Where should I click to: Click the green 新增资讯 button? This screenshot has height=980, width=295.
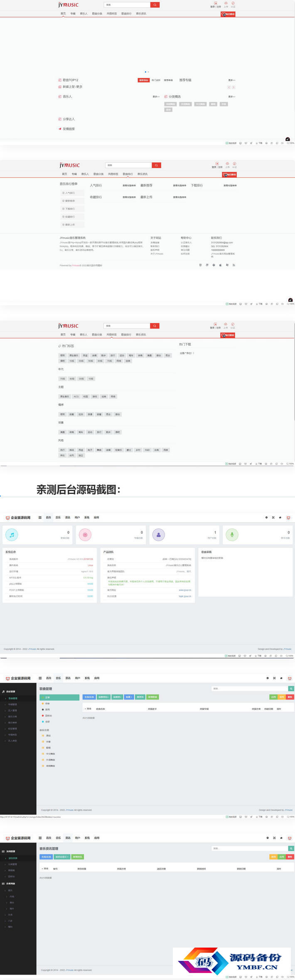click(x=78, y=857)
